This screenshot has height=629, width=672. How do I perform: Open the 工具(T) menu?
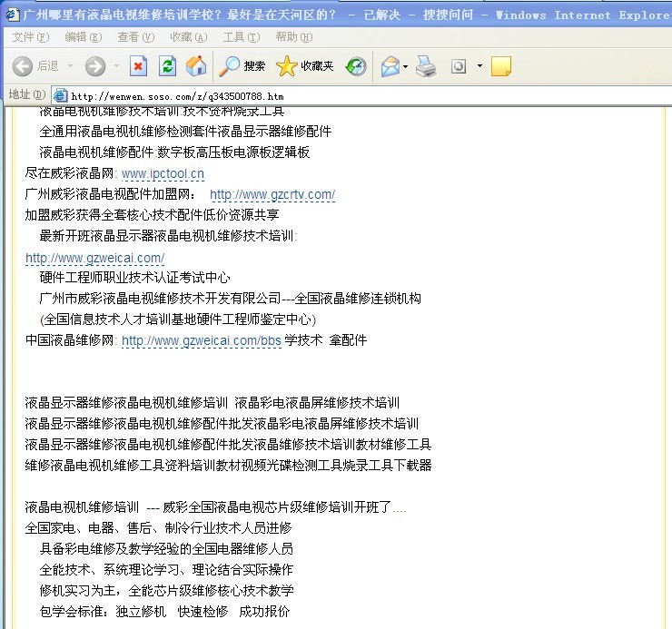(x=240, y=37)
